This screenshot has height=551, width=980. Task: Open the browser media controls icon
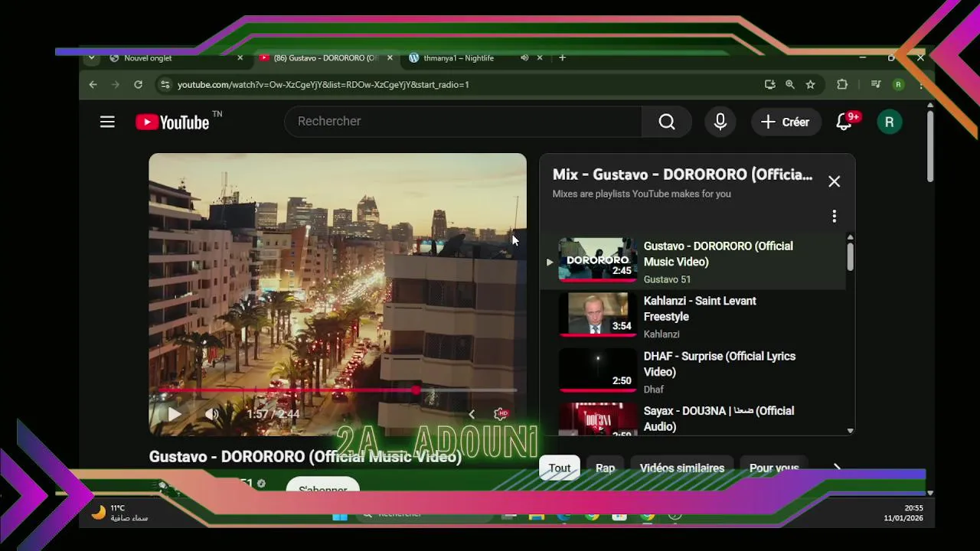(876, 84)
